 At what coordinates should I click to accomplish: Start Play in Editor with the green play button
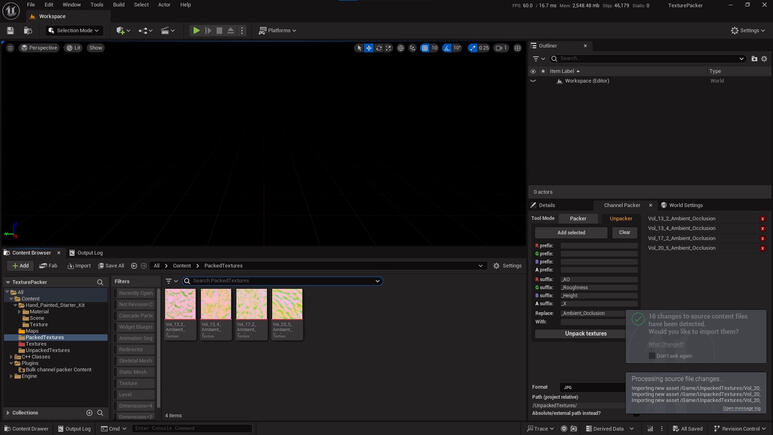(x=196, y=31)
